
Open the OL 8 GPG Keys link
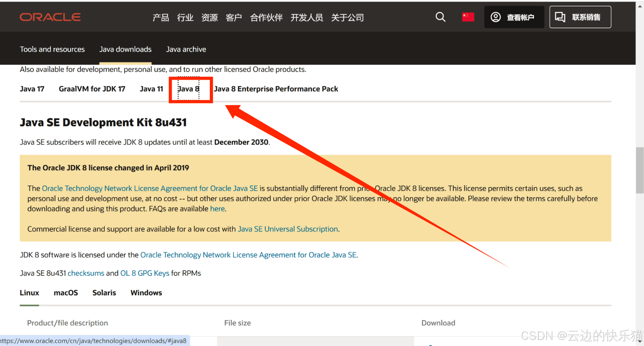click(x=145, y=273)
